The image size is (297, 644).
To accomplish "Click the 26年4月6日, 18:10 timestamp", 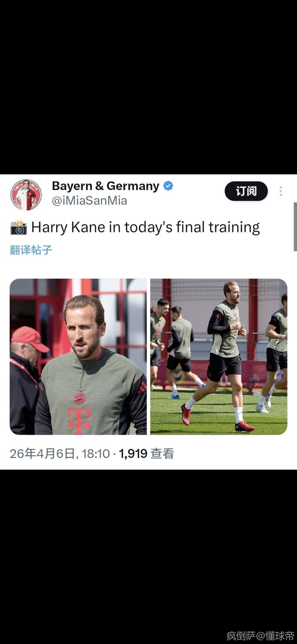I will click(x=60, y=454).
